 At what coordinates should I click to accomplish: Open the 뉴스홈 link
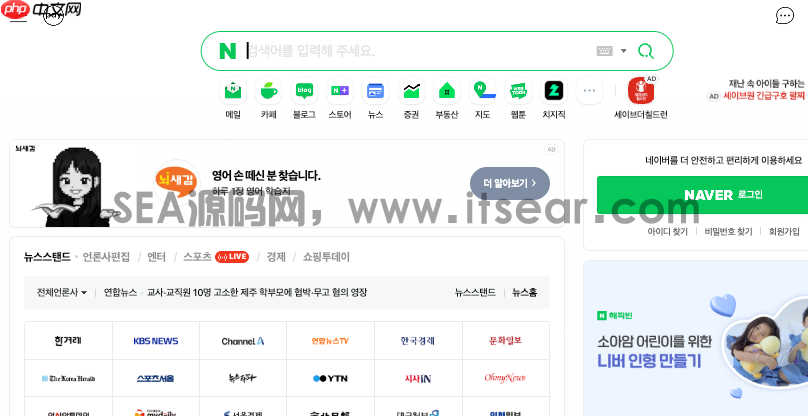click(x=525, y=292)
